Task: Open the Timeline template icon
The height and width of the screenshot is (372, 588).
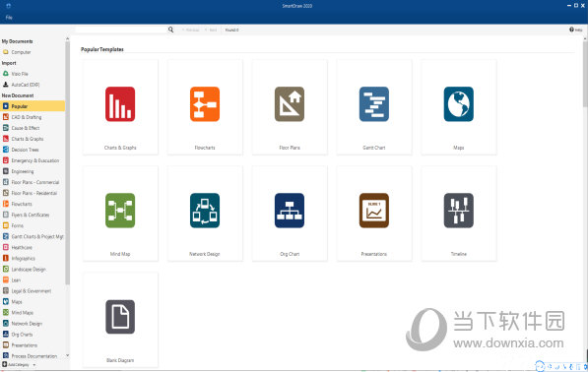Action: [459, 211]
